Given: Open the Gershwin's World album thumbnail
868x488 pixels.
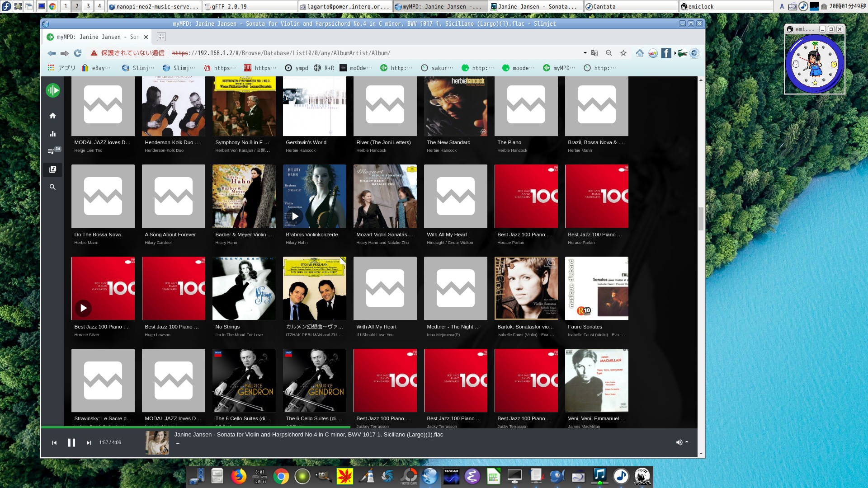Looking at the screenshot, I should (314, 106).
